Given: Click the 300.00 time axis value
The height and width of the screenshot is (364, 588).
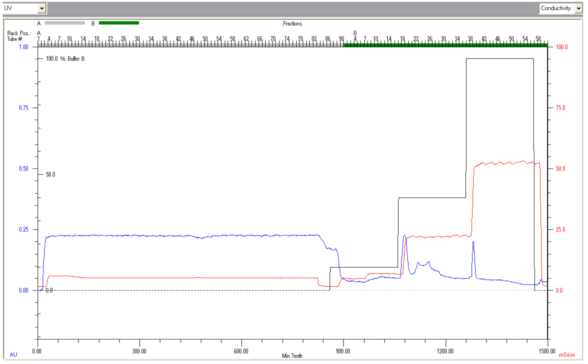Looking at the screenshot, I should click(139, 351).
